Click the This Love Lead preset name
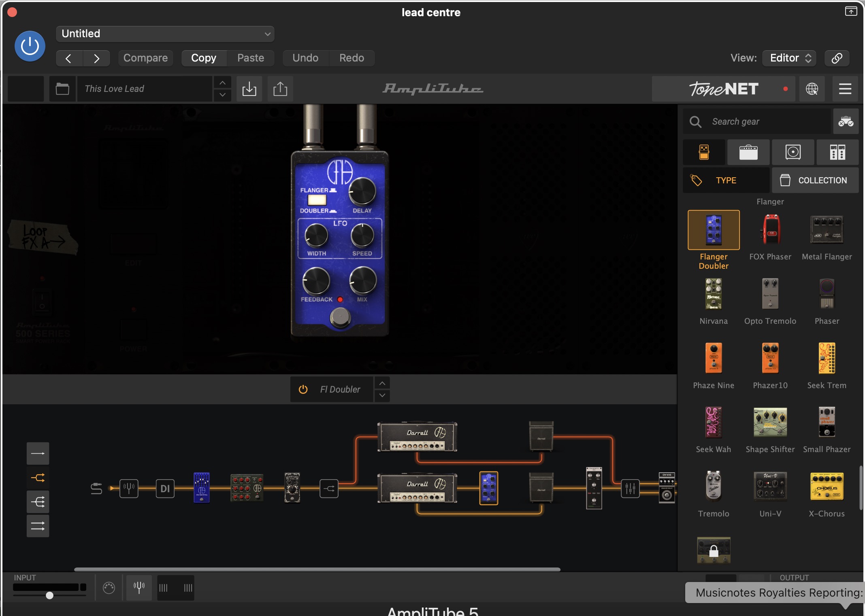This screenshot has height=616, width=865. point(145,89)
